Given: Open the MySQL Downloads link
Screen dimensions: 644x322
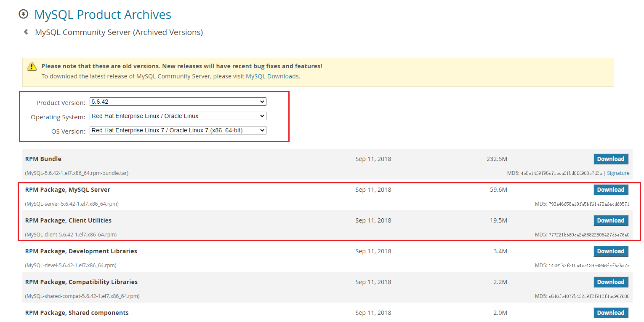Looking at the screenshot, I should click(272, 76).
